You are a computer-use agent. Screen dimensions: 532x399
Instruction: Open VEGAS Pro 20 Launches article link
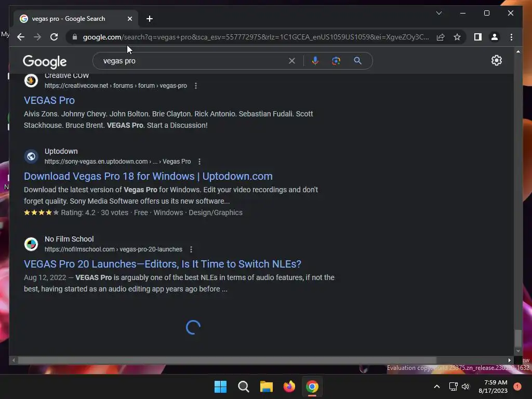click(163, 264)
